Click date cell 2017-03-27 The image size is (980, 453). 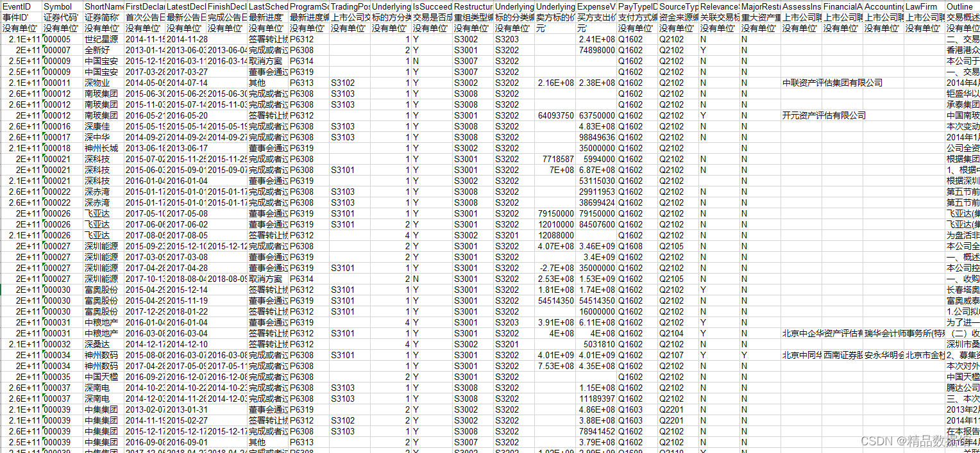[185, 72]
